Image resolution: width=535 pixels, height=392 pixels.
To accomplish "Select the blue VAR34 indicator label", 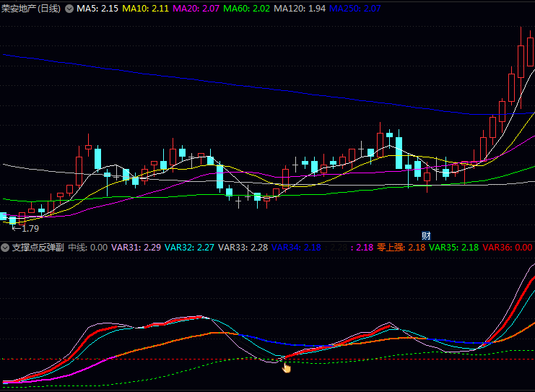I will (x=296, y=247).
